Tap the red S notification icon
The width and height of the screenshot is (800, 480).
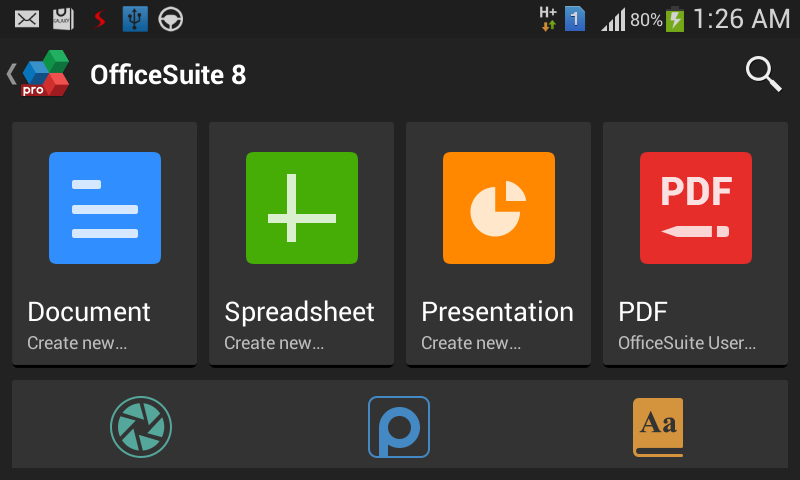(x=99, y=19)
